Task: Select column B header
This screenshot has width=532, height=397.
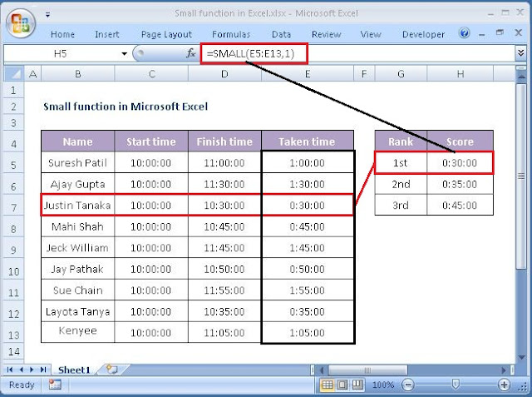Action: [77, 74]
